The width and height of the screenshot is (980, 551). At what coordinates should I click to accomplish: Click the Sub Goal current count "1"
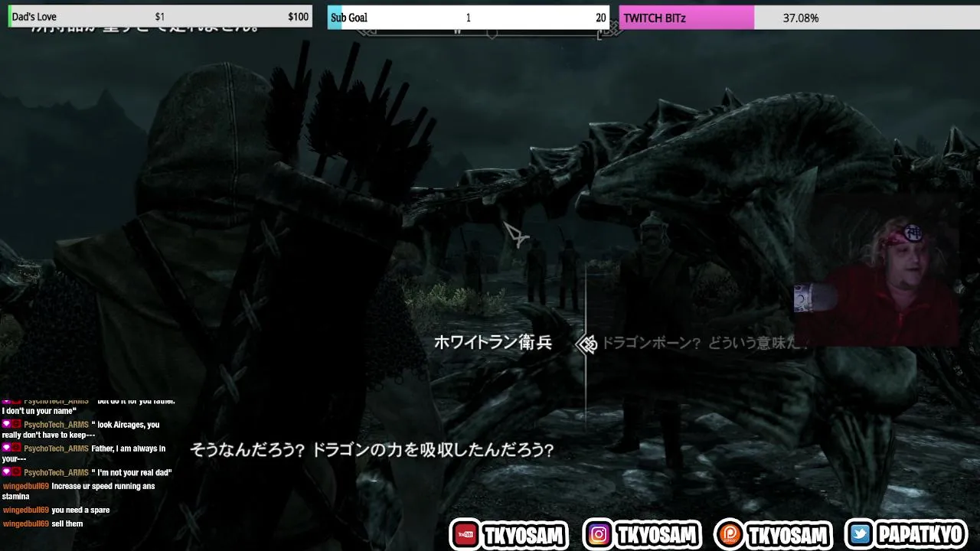468,18
